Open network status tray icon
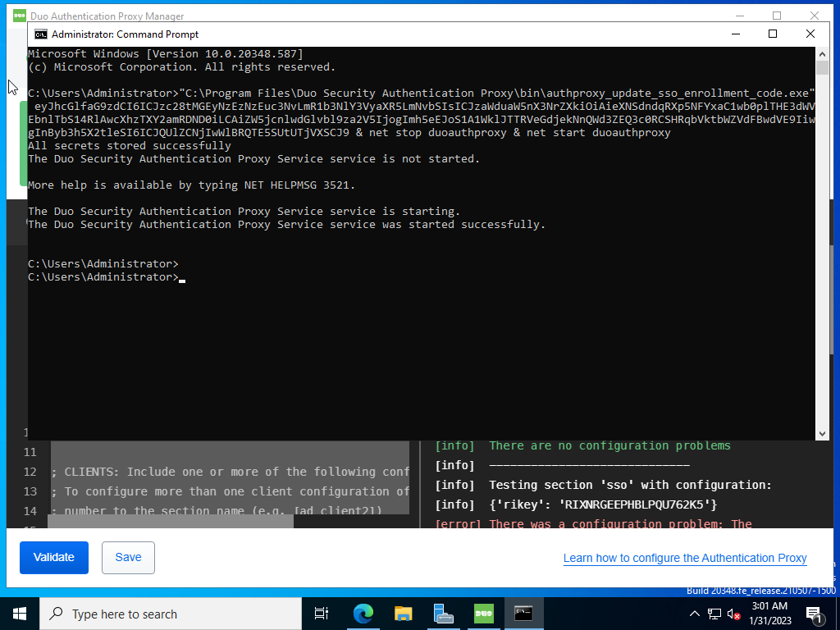840x630 pixels. coord(714,614)
